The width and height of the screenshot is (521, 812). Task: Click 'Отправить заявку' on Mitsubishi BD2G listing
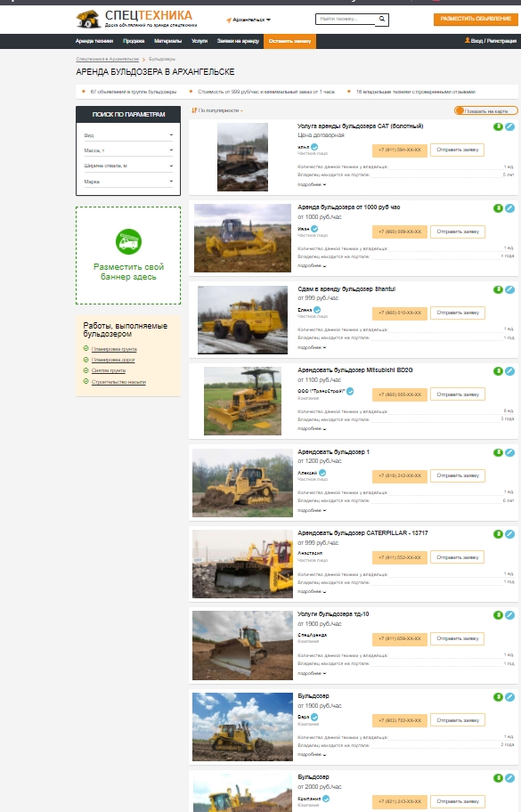[457, 394]
